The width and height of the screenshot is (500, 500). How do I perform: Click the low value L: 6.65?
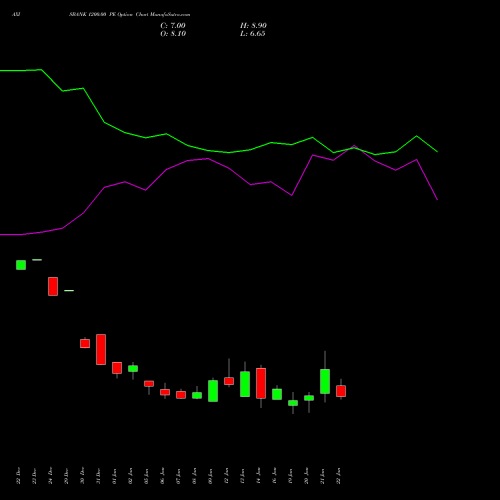tap(253, 34)
